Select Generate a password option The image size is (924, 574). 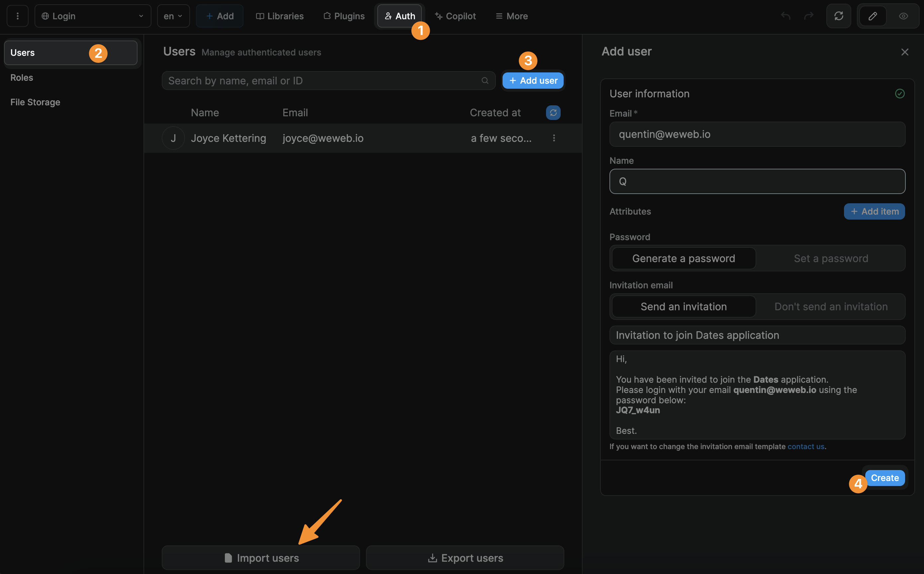click(x=684, y=258)
